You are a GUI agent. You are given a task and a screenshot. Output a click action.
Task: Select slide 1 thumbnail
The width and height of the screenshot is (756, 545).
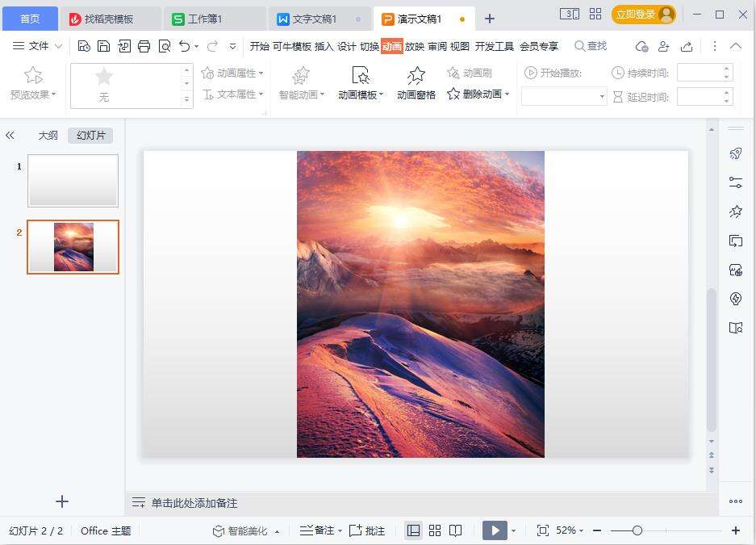click(73, 180)
